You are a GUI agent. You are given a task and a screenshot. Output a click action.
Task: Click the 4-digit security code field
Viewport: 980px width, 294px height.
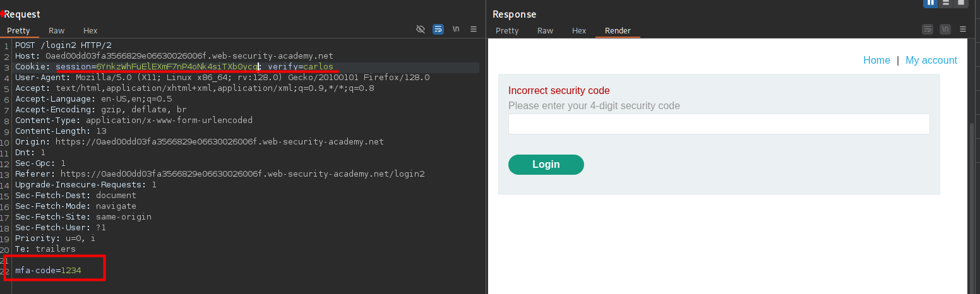click(719, 124)
